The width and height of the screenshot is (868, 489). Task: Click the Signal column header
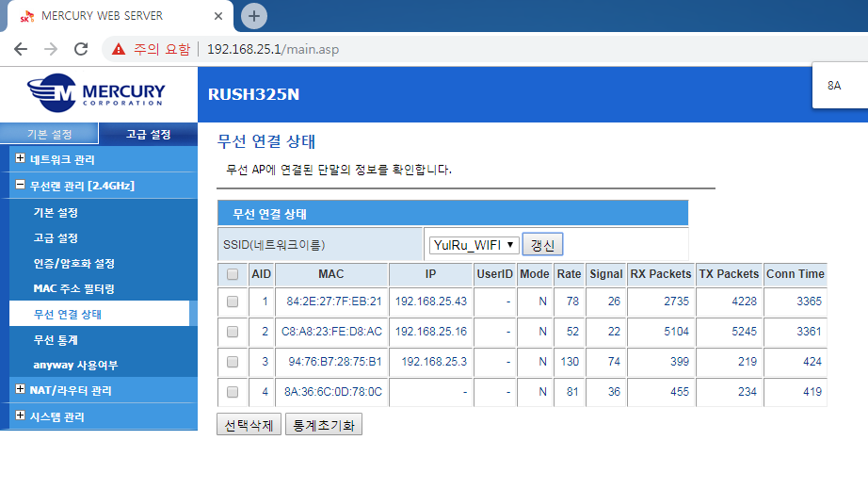[x=606, y=274]
